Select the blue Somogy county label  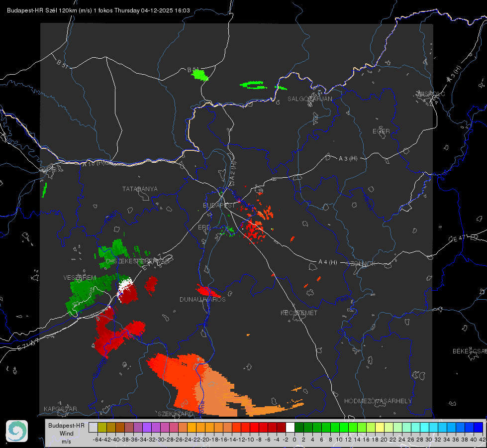click(99, 367)
